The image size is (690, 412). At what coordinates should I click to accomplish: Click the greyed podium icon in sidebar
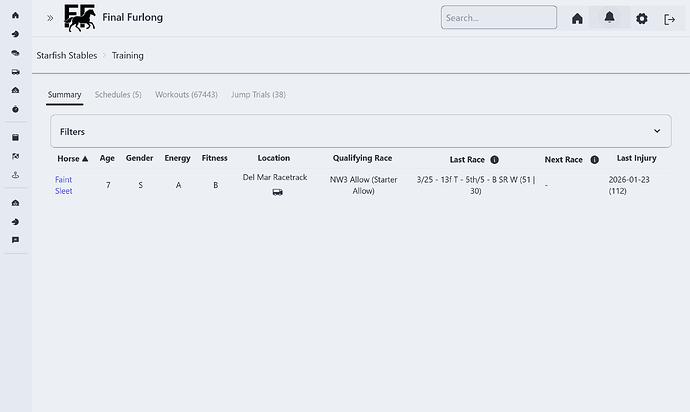15,175
